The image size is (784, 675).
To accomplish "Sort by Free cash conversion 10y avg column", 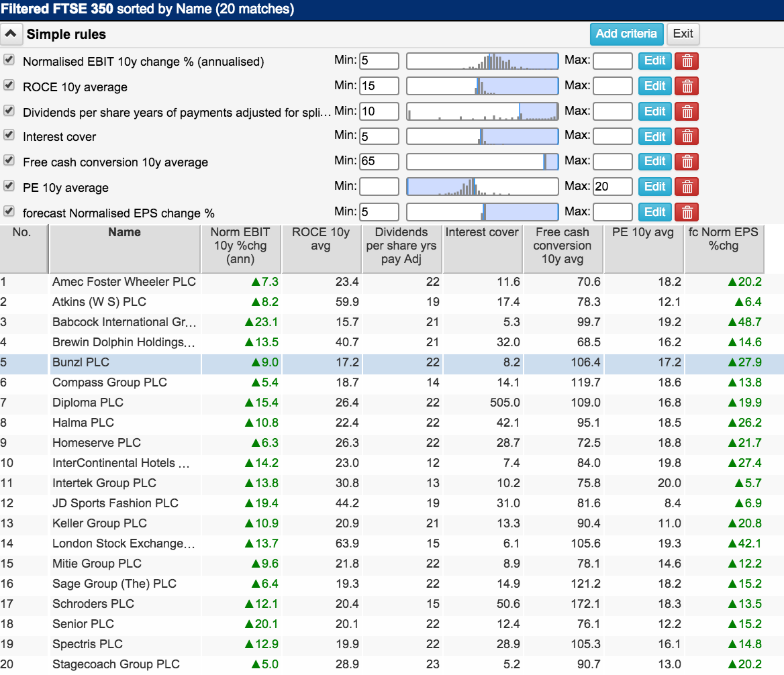I will (562, 248).
